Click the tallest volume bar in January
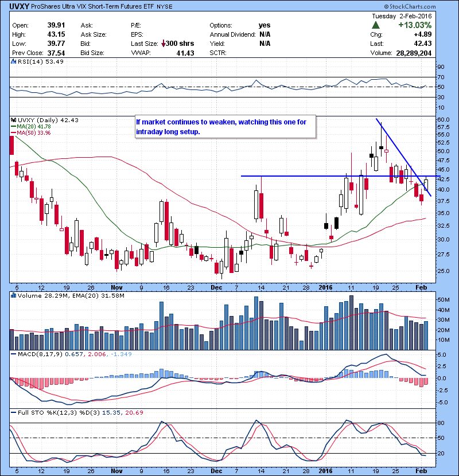Viewport: 459px width, 476px height. 352,323
